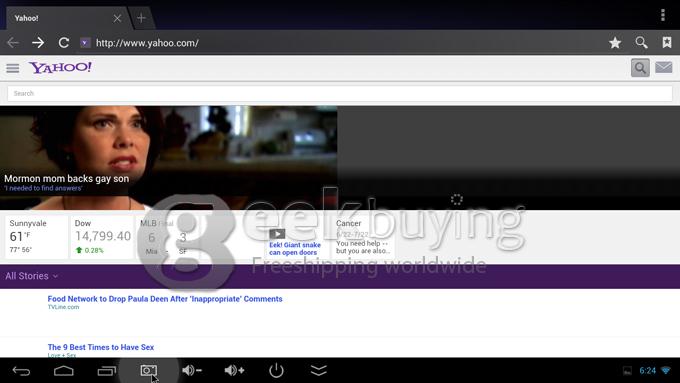680x383 pixels.
Task: Take a screenshot with the camera icon
Action: [148, 370]
